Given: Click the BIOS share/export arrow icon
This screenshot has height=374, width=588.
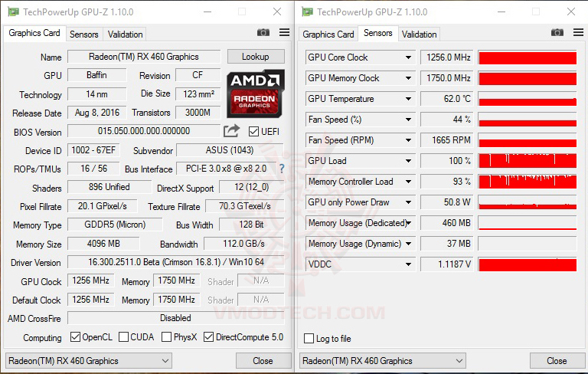Looking at the screenshot, I should point(231,131).
